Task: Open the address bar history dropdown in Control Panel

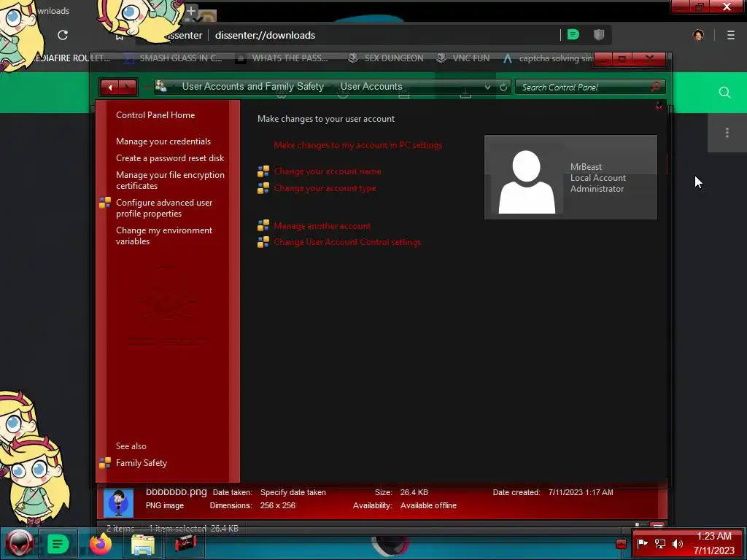Action: (487, 87)
